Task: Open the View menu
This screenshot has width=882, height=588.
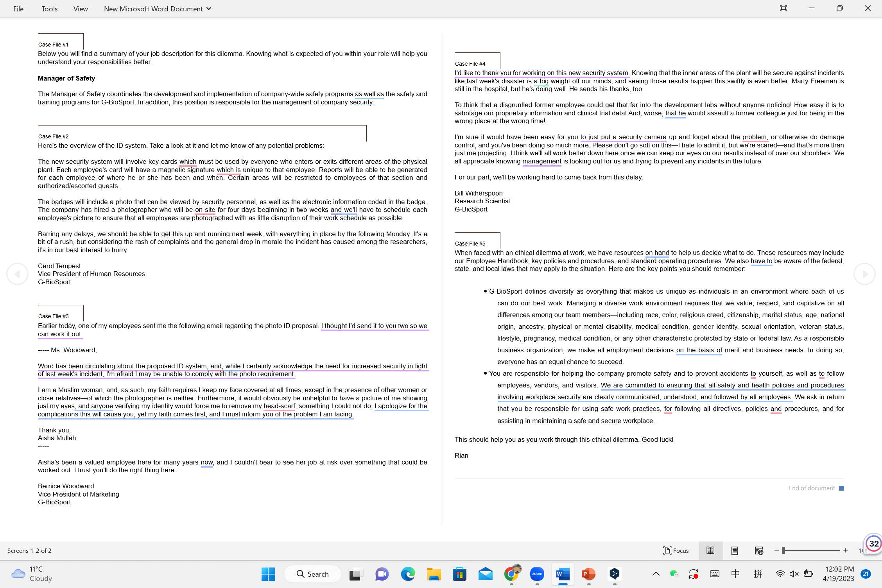Action: pyautogui.click(x=81, y=9)
